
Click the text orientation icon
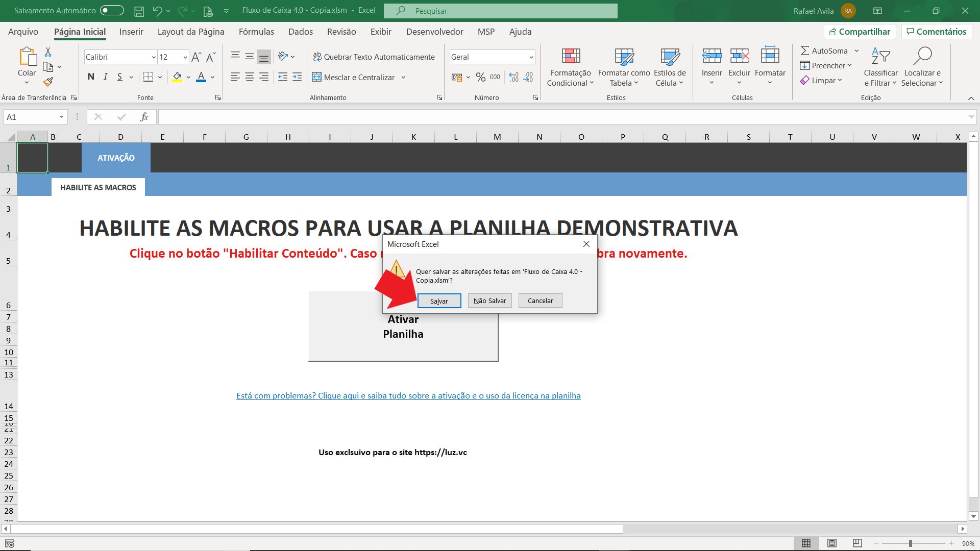(x=283, y=57)
